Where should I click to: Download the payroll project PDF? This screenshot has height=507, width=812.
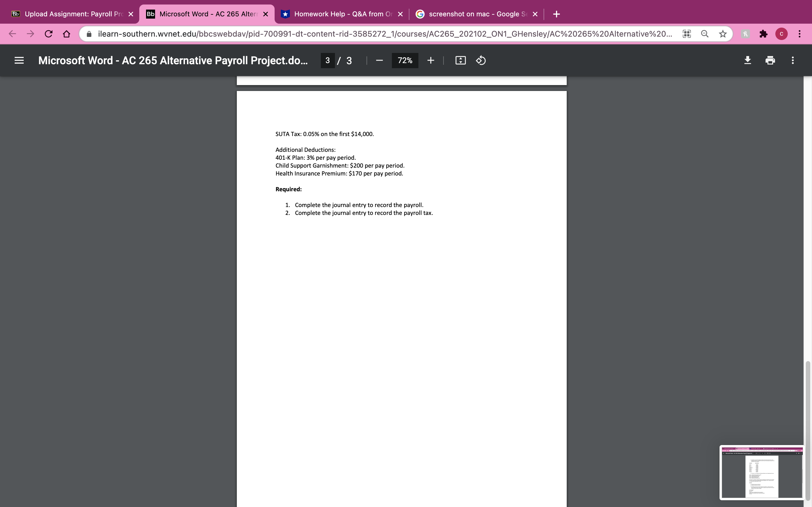[x=748, y=60]
